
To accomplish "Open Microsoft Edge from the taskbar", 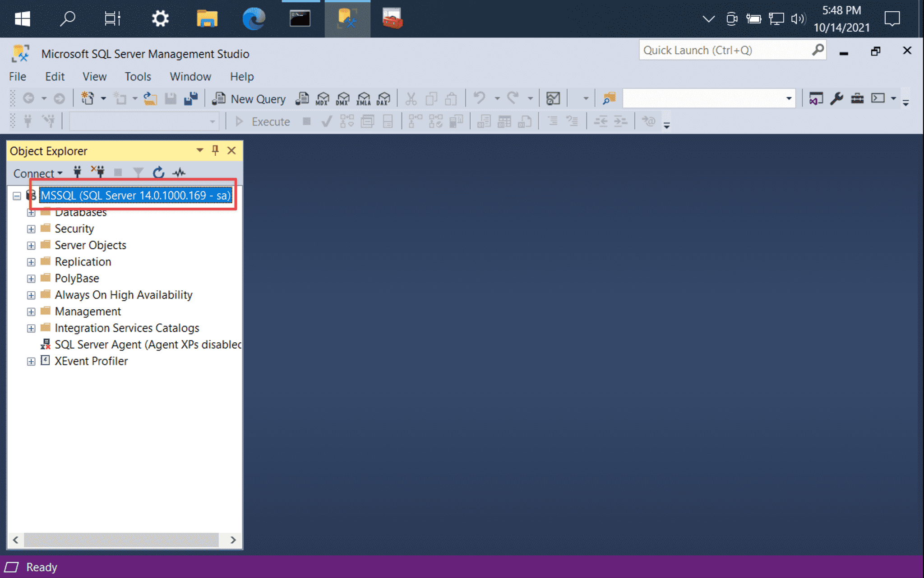I will [x=254, y=19].
